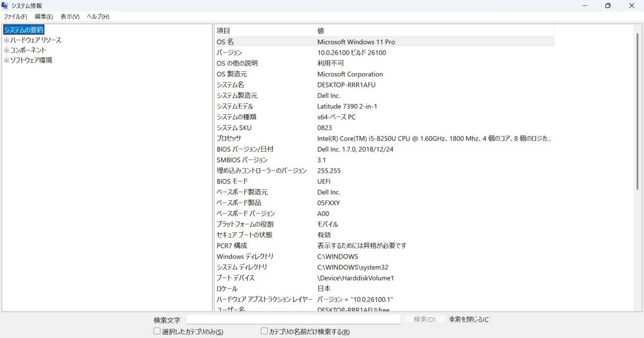Screen dimensions: 644x338
Task: Click the value 表示するためには昇格が必要です
Action: (362, 246)
